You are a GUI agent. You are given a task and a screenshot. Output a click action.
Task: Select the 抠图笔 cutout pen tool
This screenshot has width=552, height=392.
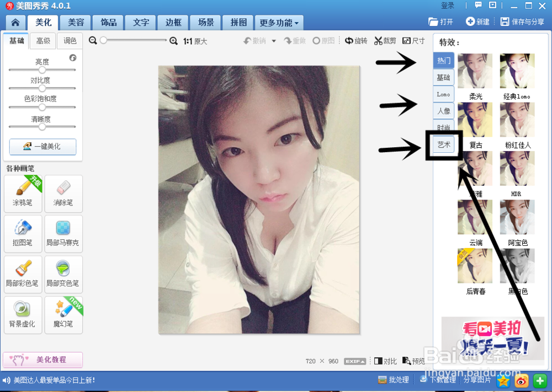pyautogui.click(x=23, y=234)
